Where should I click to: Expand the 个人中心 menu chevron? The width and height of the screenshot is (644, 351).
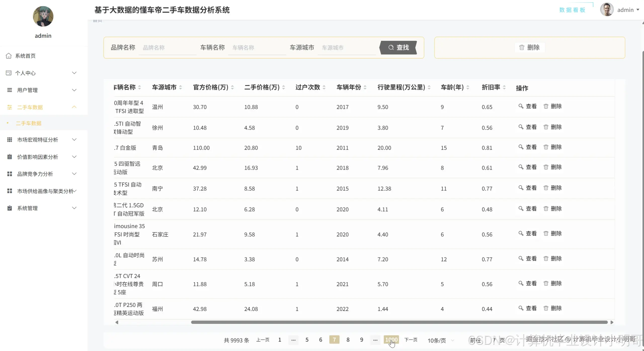coord(74,73)
